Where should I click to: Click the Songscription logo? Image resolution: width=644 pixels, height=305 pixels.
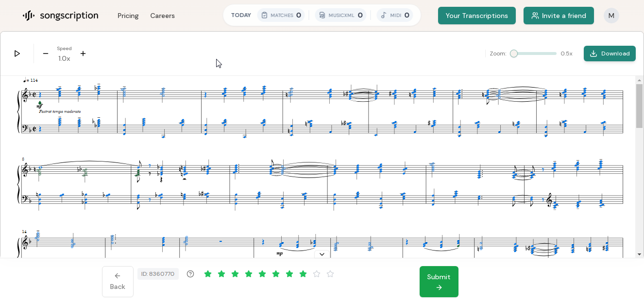pos(60,16)
